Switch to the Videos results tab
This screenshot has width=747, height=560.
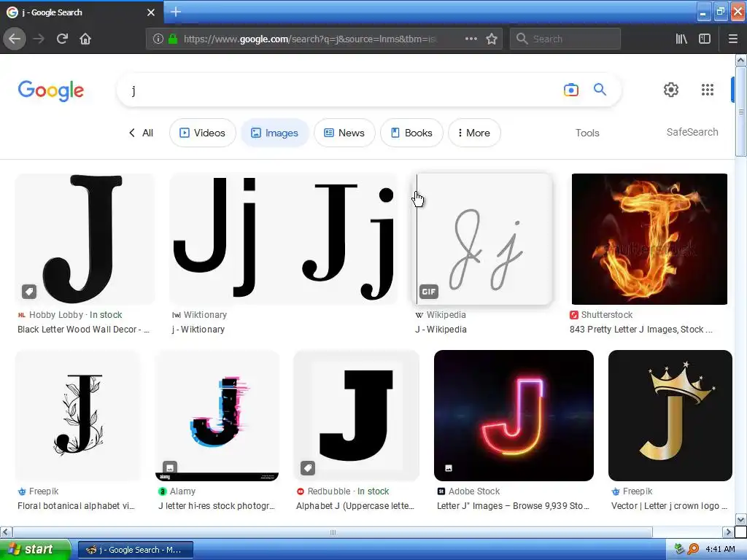[x=203, y=133]
